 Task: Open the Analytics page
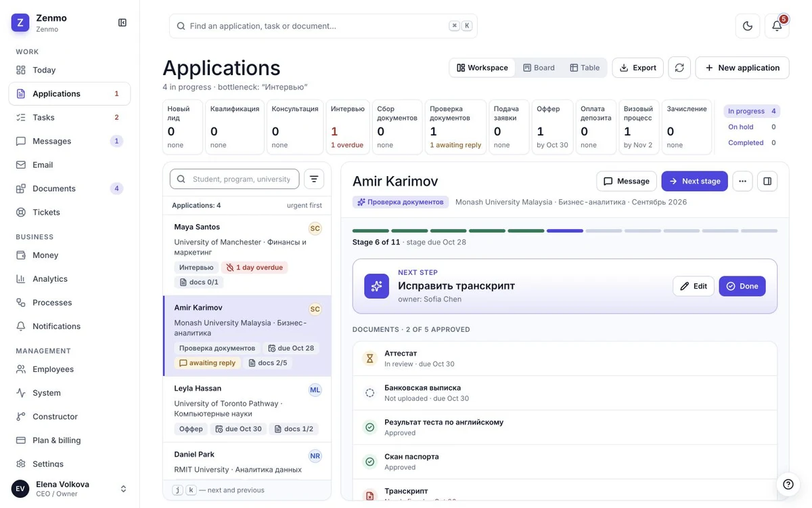coord(70,279)
